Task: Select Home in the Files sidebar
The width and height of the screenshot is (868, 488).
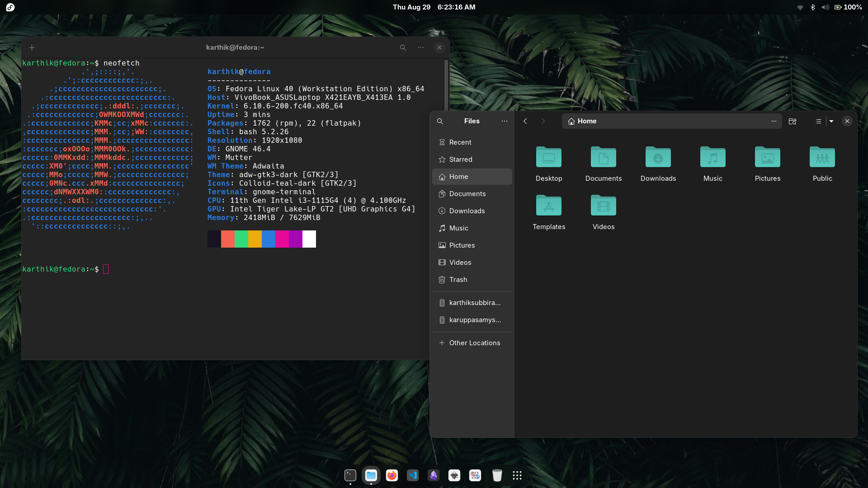Action: [x=472, y=177]
